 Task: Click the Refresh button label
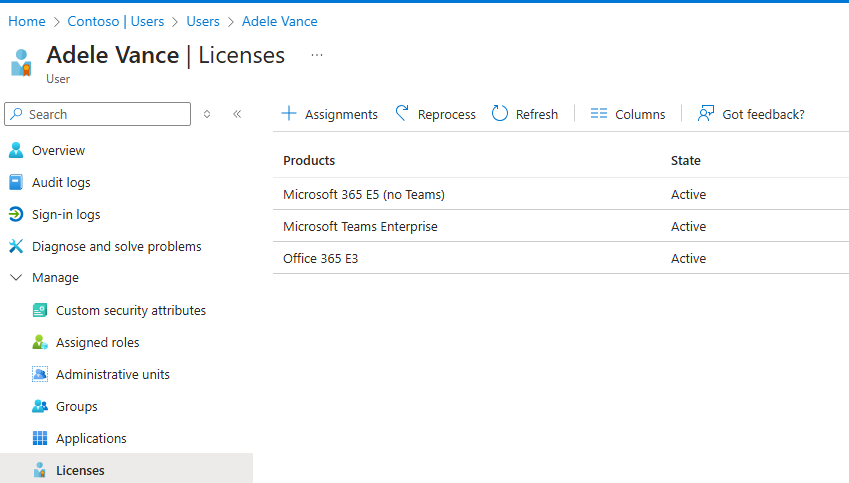click(x=537, y=114)
